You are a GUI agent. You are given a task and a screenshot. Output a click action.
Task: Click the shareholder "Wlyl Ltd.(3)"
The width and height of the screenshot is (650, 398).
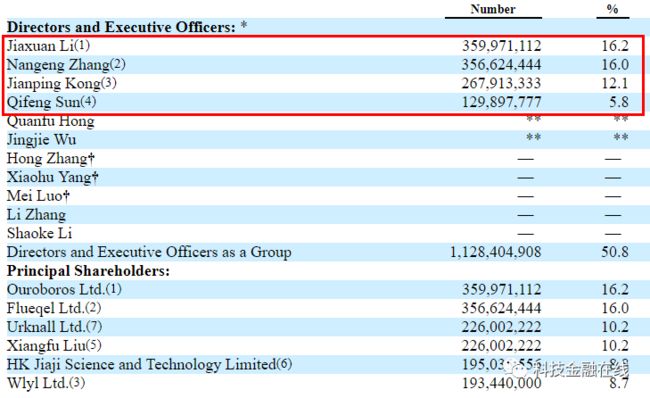point(46,383)
